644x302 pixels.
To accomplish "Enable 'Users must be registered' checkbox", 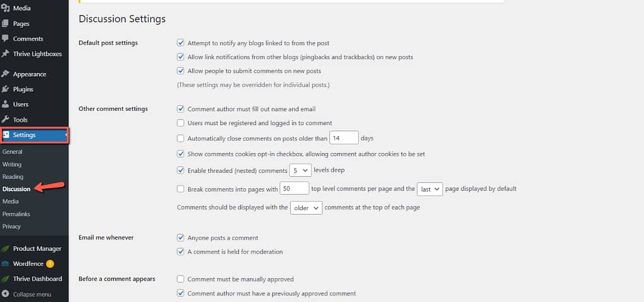I will click(180, 123).
